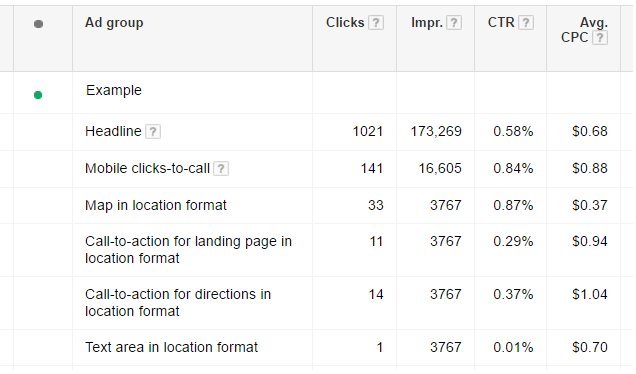Screen dimensions: 636x374
Task: Open the help icon next to Impr.
Action: [x=454, y=23]
